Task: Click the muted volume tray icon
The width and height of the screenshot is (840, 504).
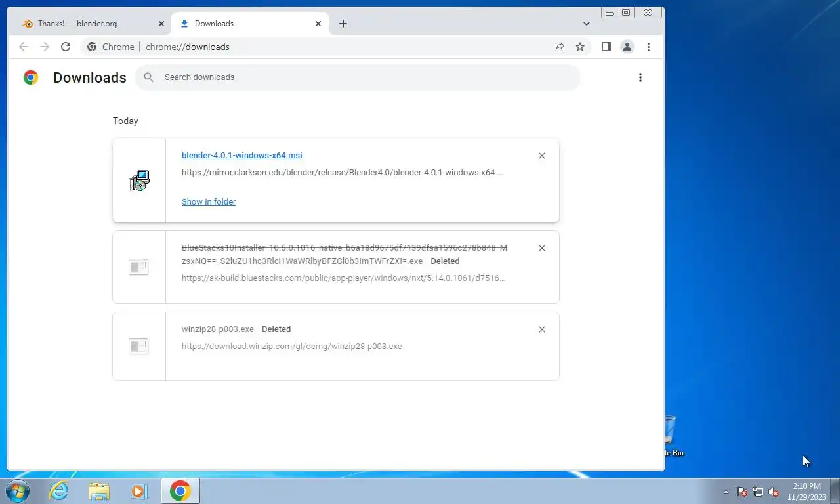Action: click(774, 492)
